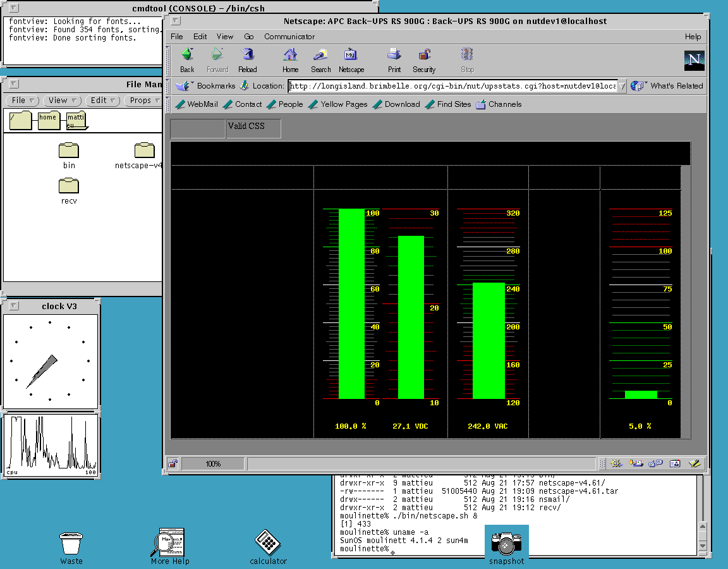Viewport: 728px width, 569px height.
Task: Click the page proxy icon beside Location
Action: [x=244, y=85]
